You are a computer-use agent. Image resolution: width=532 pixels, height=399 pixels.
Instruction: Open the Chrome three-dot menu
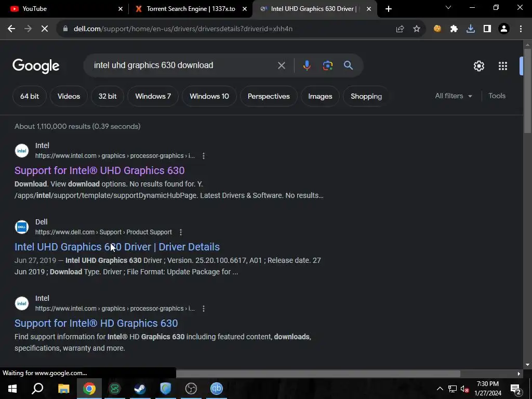(x=521, y=29)
